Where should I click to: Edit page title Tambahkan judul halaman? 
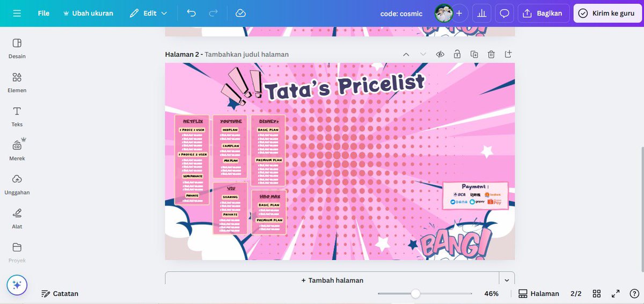pyautogui.click(x=247, y=54)
